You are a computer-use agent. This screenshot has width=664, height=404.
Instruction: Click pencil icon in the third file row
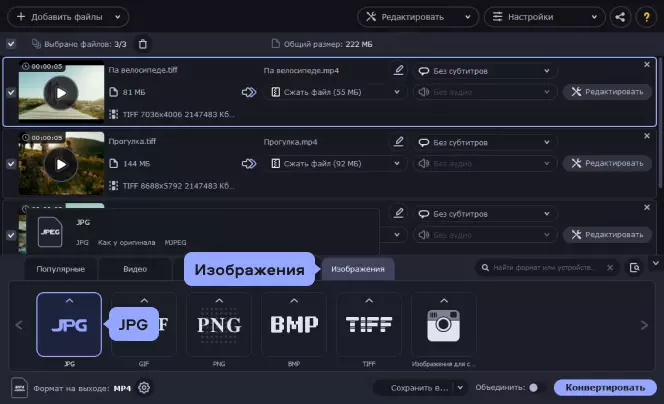click(x=398, y=213)
